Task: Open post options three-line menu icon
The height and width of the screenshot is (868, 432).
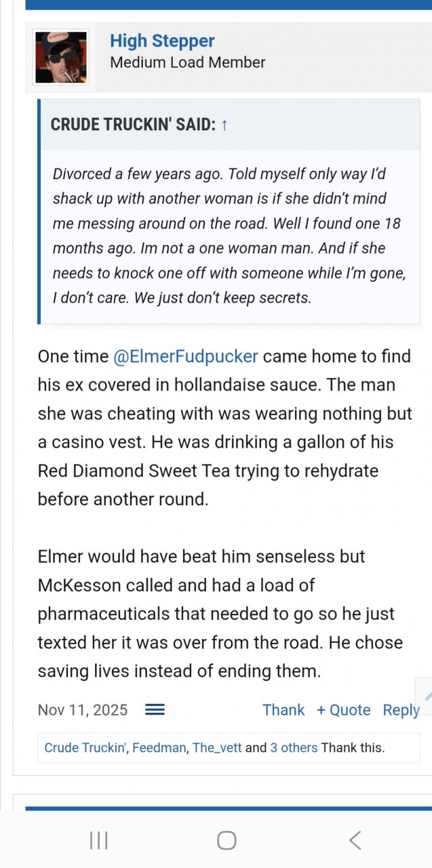Action: (155, 709)
